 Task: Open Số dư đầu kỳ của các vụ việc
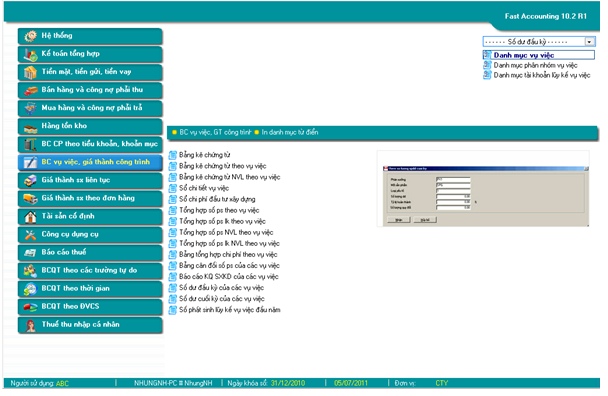(x=217, y=288)
